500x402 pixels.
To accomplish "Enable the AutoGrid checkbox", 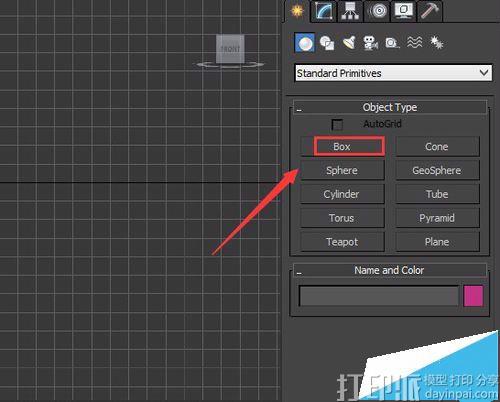I will coord(337,125).
